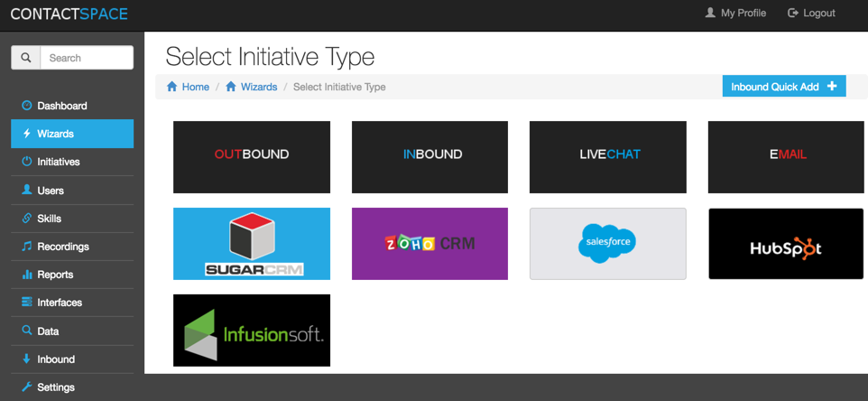868x401 pixels.
Task: Click the Logout arrow icon
Action: pos(793,13)
